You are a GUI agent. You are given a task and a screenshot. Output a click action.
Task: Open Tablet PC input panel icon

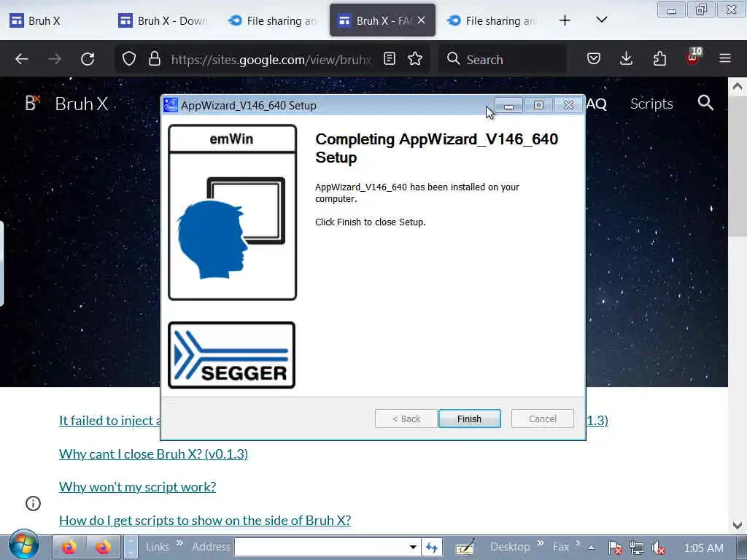click(x=465, y=547)
